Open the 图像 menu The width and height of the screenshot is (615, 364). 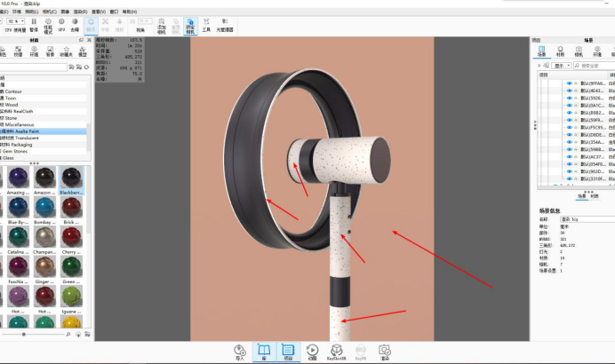coord(65,12)
